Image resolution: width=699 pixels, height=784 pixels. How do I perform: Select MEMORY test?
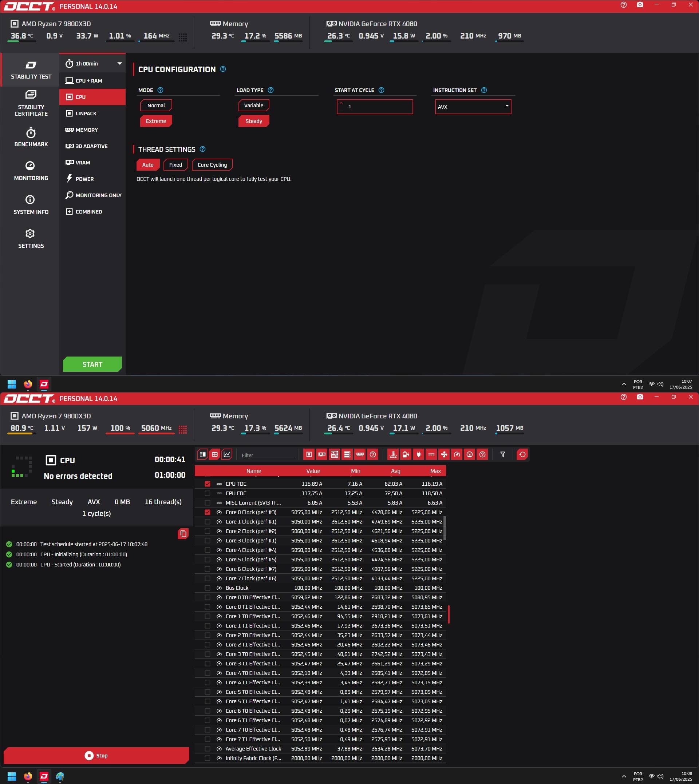pyautogui.click(x=92, y=130)
